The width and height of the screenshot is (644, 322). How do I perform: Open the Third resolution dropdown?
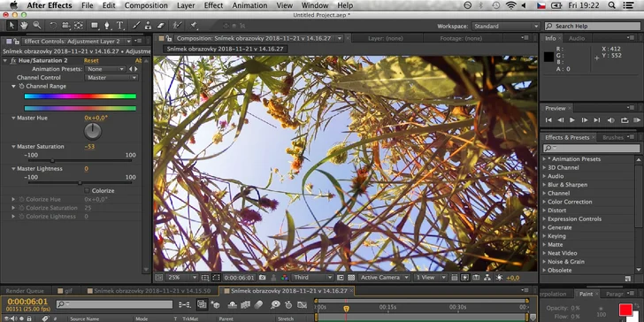click(x=312, y=278)
